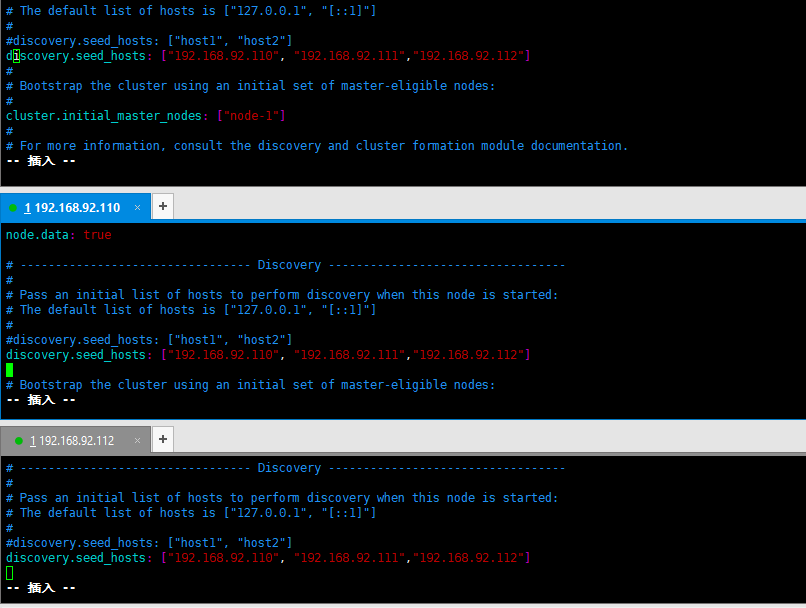Image resolution: width=806 pixels, height=608 pixels.
Task: Select the 192.168.92.110 session tab
Action: pyautogui.click(x=76, y=207)
